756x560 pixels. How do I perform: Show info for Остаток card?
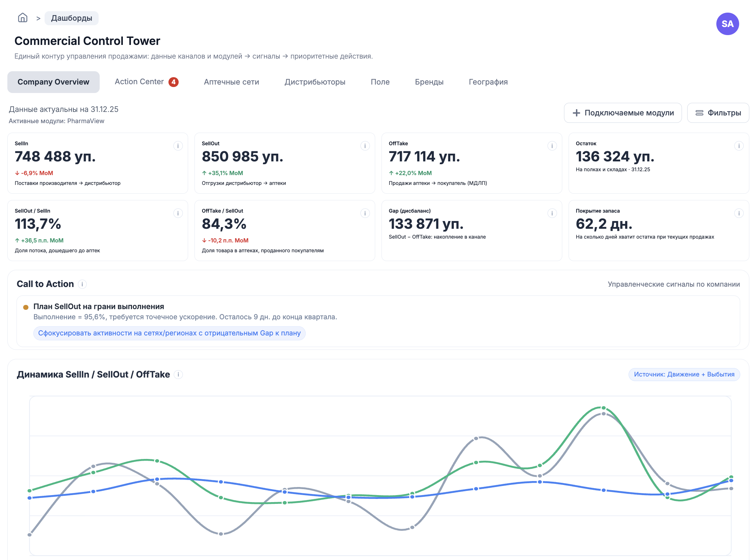click(739, 146)
